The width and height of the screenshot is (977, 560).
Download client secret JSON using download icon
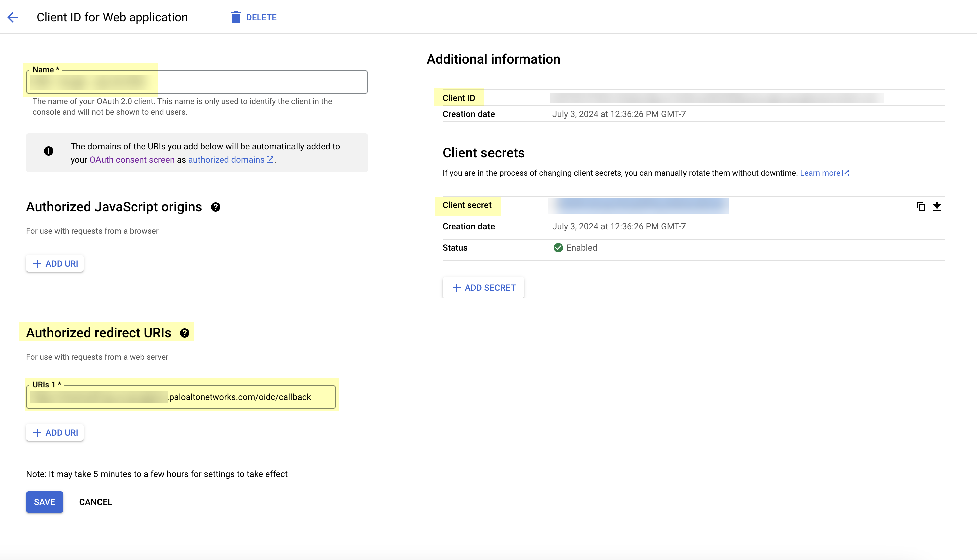[937, 207]
